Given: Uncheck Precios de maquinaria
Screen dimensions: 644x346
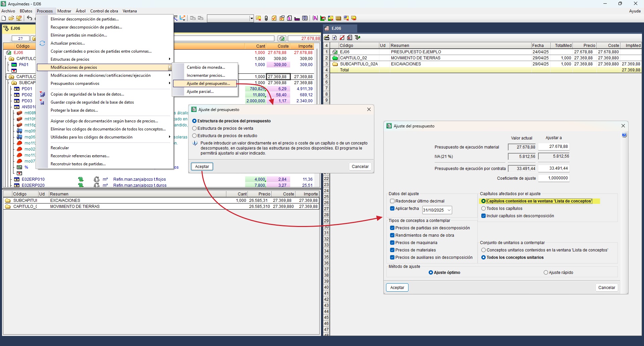Looking at the screenshot, I should (392, 243).
